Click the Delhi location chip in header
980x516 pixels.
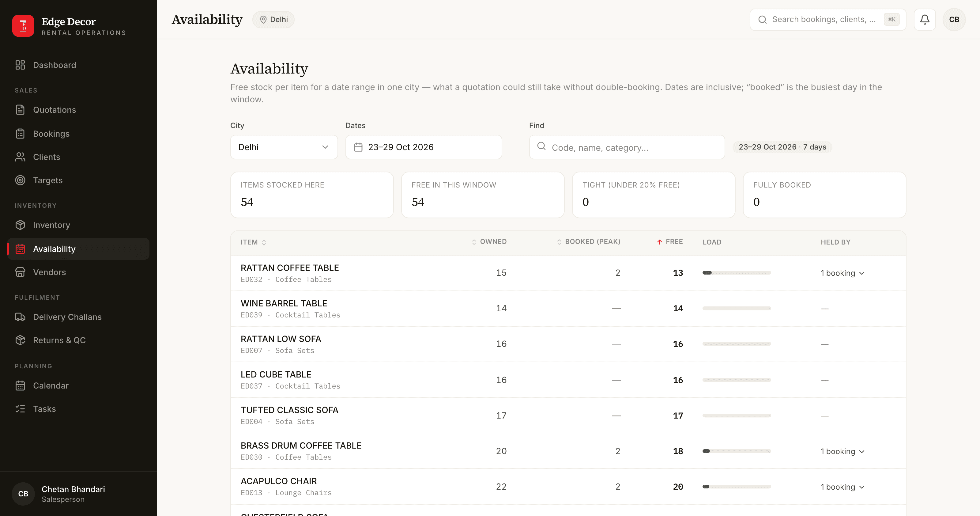click(x=273, y=19)
